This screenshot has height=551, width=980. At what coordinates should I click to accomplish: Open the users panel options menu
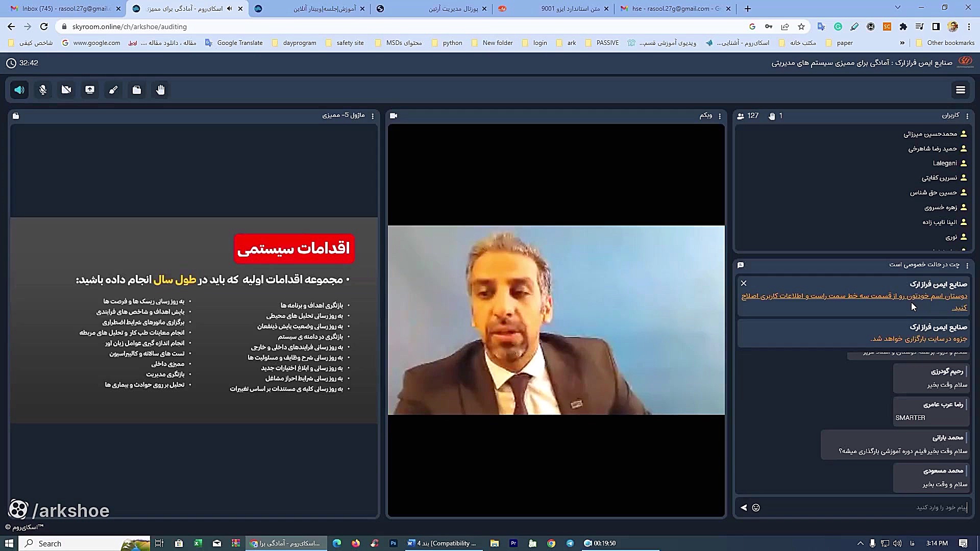coord(967,116)
